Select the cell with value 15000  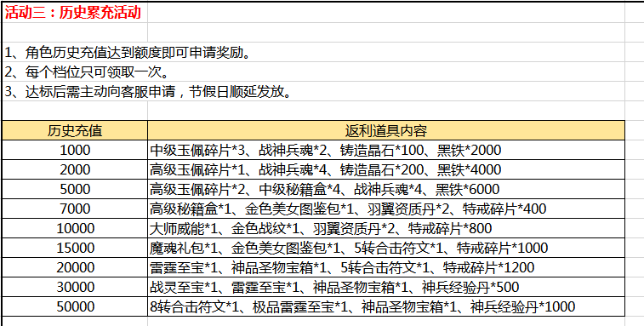(75, 248)
